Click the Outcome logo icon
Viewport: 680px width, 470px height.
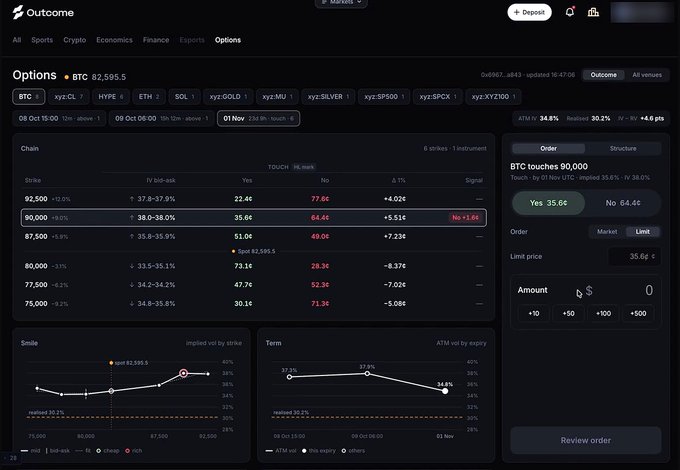18,12
